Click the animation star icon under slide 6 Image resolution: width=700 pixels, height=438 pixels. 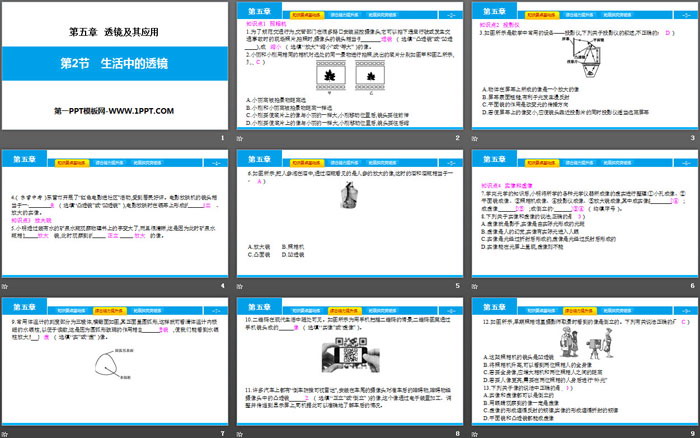coord(475,286)
